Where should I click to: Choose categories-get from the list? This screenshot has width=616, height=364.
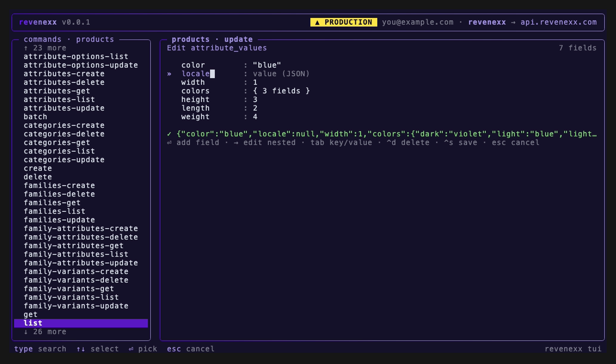pos(57,142)
